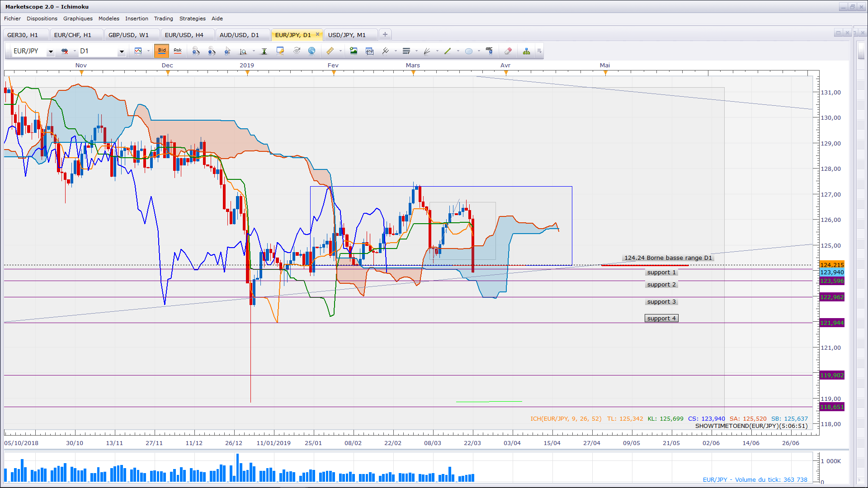Viewport: 868px width, 488px height.
Task: Toggle the Bid price button
Action: coord(161,51)
